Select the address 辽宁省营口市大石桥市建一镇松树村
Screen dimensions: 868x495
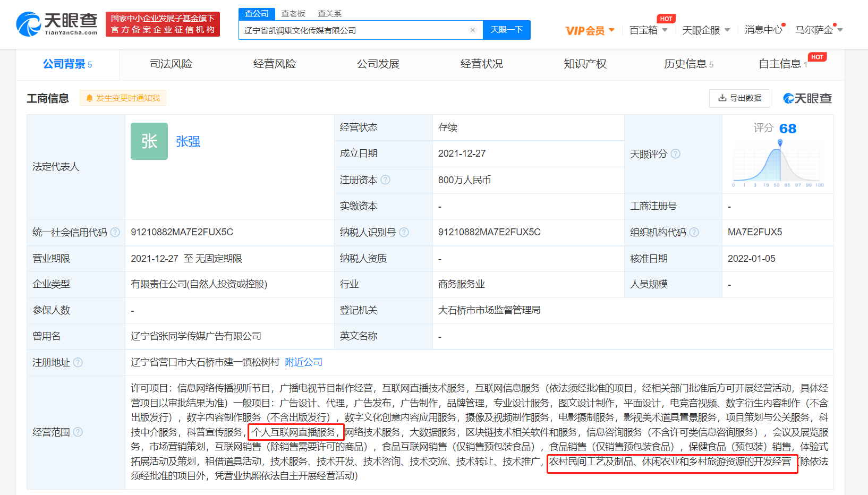click(x=205, y=362)
